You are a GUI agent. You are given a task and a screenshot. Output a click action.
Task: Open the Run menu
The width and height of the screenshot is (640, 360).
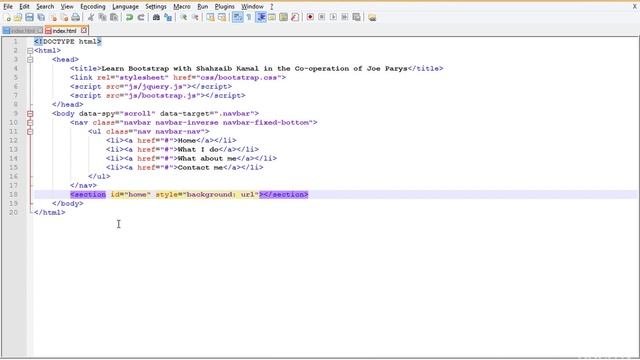pos(202,7)
